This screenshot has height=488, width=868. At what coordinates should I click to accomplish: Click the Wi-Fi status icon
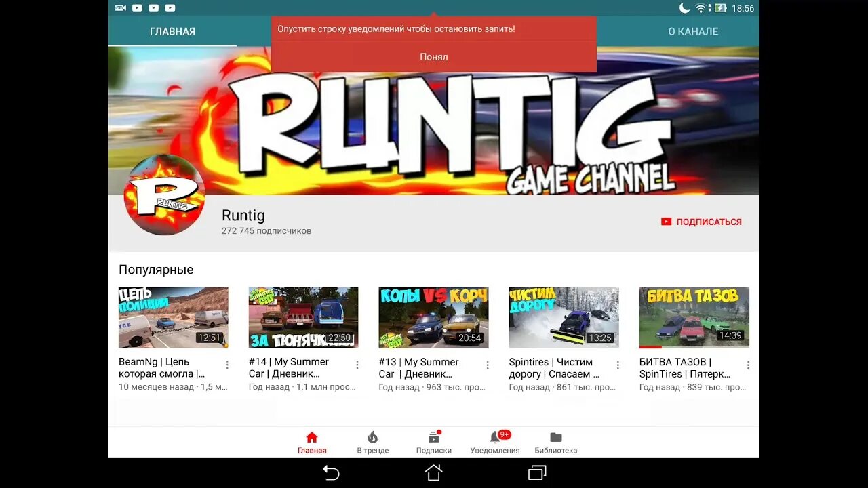pyautogui.click(x=701, y=8)
